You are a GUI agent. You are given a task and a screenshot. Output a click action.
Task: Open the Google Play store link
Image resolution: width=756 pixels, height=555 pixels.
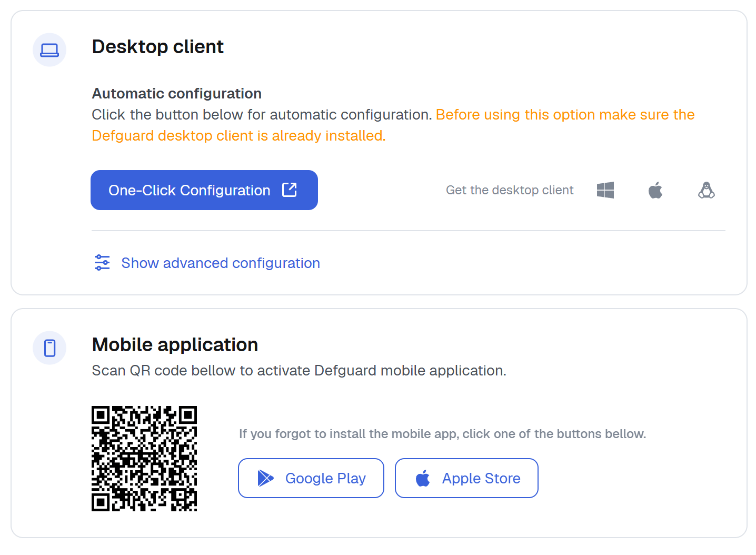pyautogui.click(x=311, y=478)
